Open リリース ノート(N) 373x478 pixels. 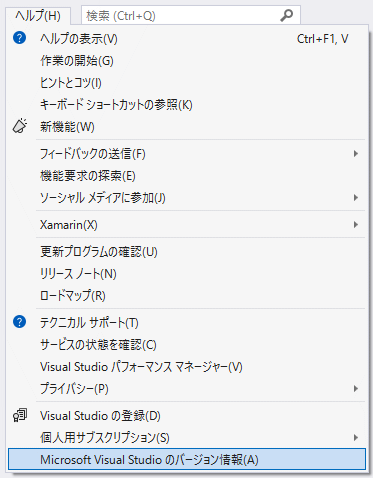point(187,274)
